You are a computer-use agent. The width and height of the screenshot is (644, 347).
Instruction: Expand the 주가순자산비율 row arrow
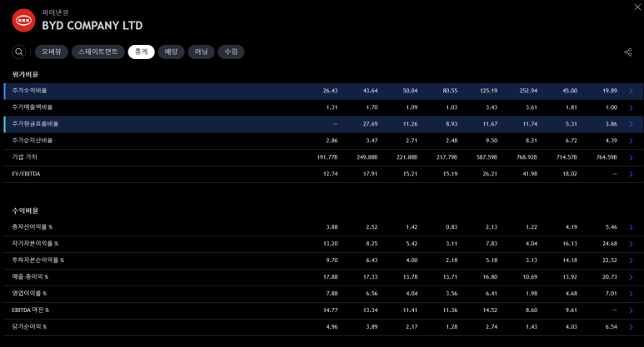[632, 141]
